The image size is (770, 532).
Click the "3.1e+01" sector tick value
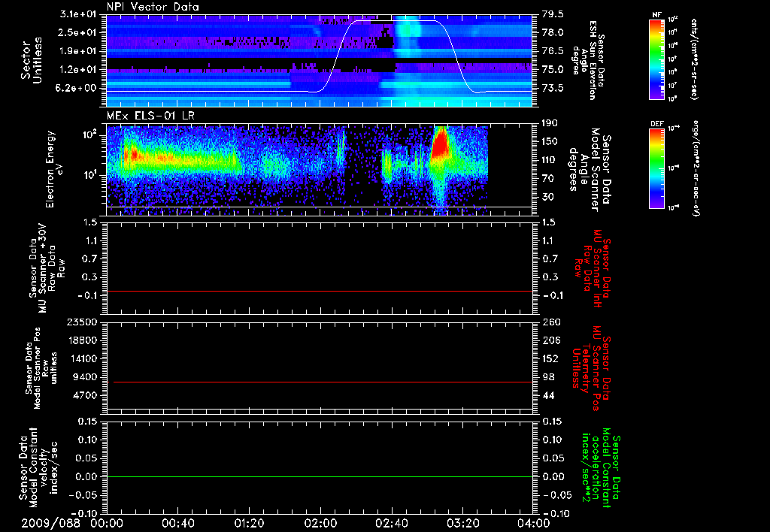pyautogui.click(x=78, y=14)
